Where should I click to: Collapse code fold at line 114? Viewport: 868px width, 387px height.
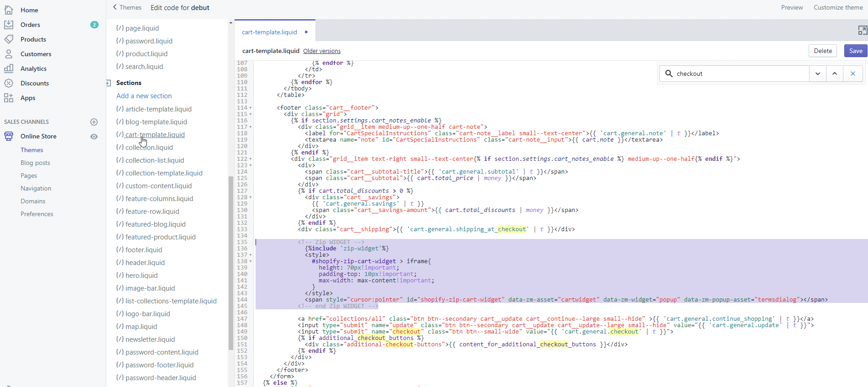coord(251,108)
